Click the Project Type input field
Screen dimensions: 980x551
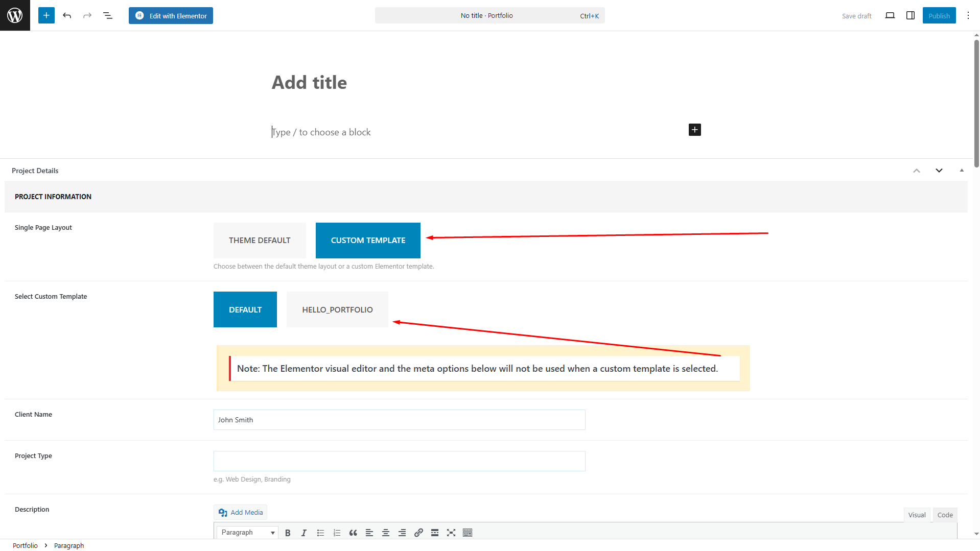point(399,461)
